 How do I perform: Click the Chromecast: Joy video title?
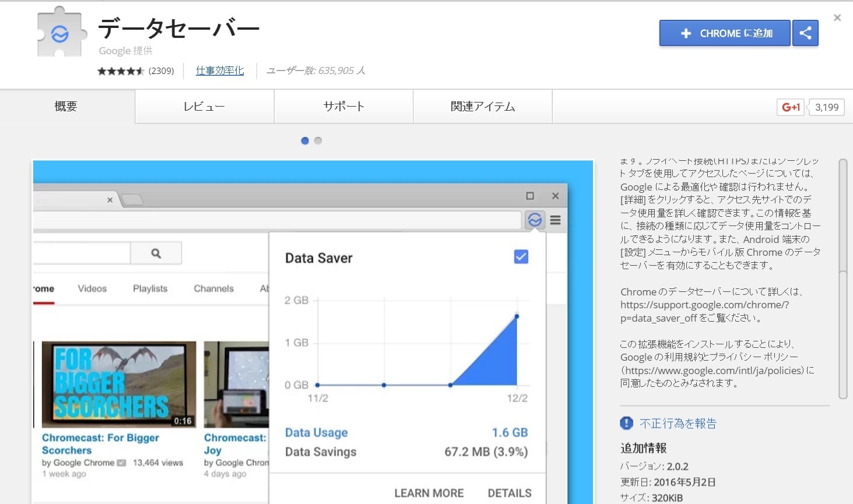point(236,444)
